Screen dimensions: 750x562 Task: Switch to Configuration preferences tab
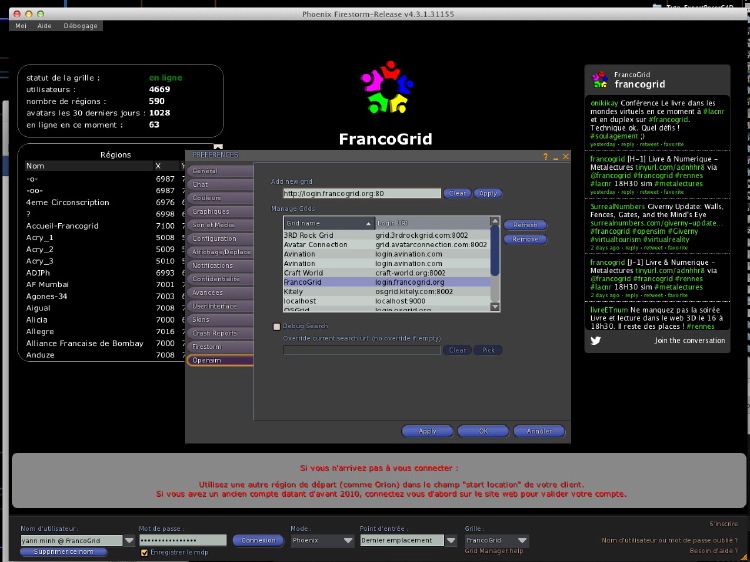tap(220, 238)
